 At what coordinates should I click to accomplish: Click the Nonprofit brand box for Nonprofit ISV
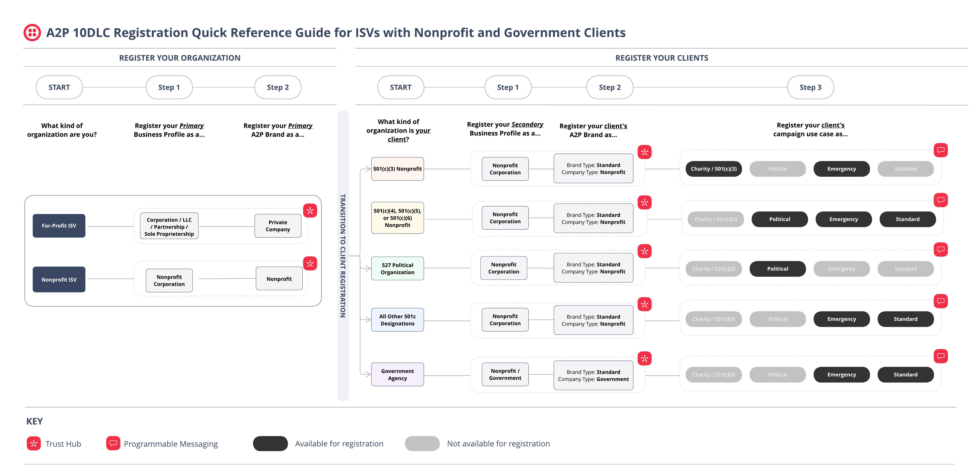[279, 278]
